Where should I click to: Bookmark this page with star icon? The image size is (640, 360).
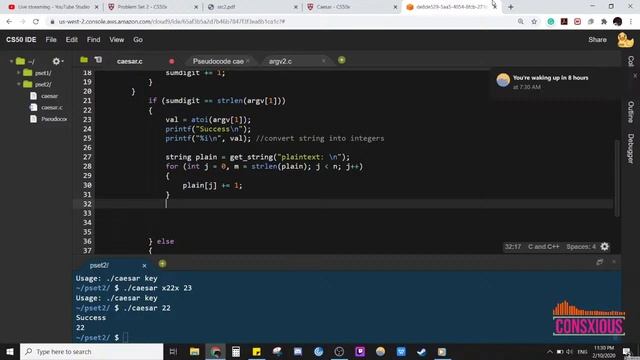(x=534, y=22)
